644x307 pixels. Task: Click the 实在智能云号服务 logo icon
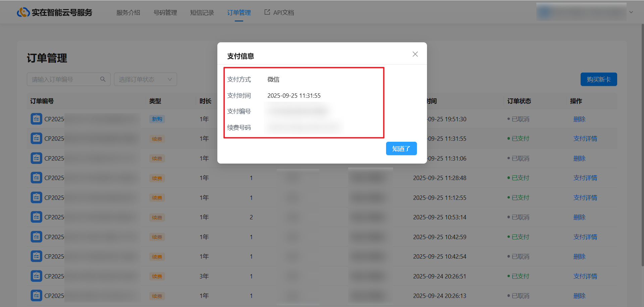point(23,12)
